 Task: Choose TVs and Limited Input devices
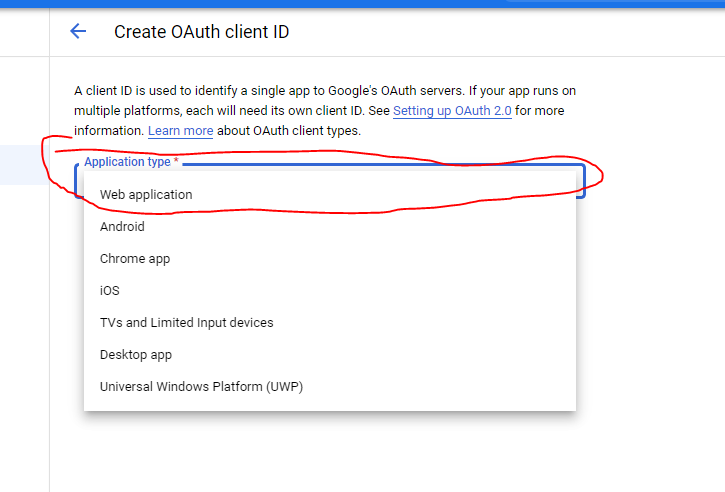point(186,322)
